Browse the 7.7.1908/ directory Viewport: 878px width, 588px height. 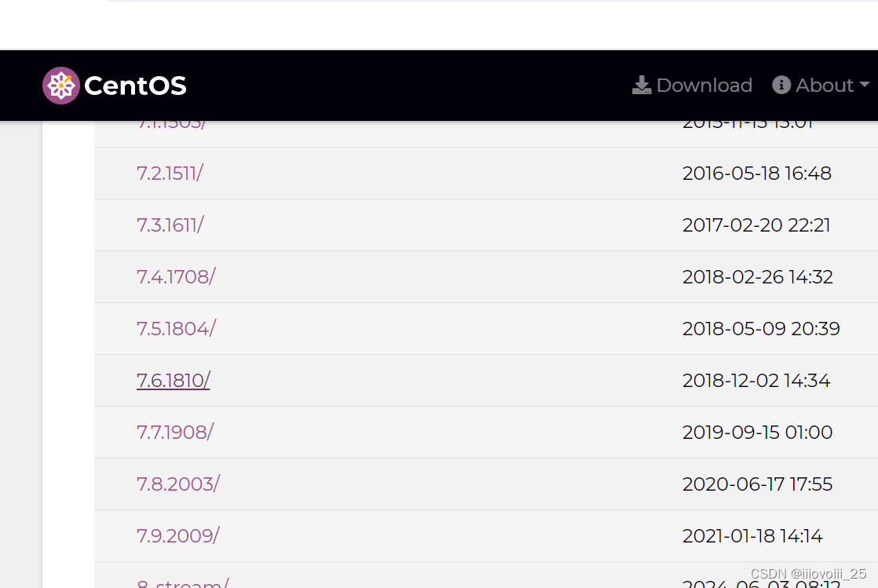(x=174, y=433)
